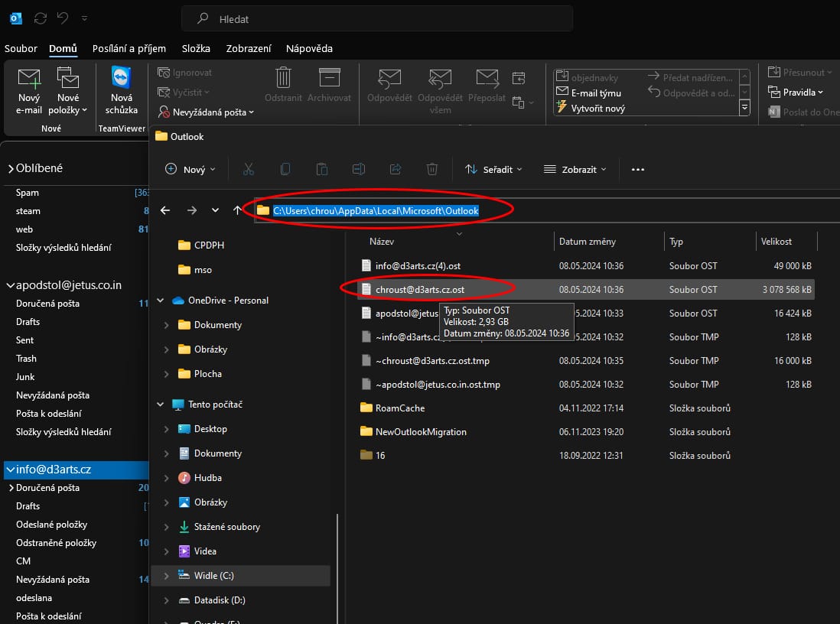Expand the Oblíbené favorites section
The width and height of the screenshot is (840, 624).
tap(11, 169)
